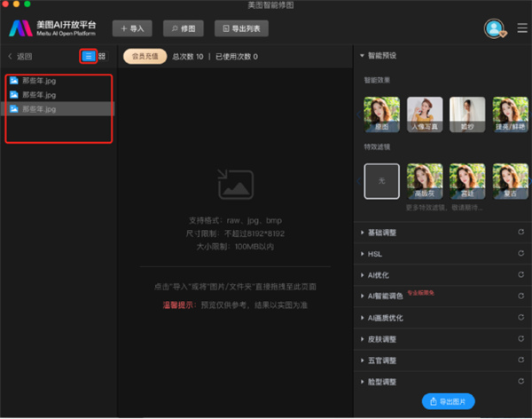Expand the AI画质优化 panel
This screenshot has width=532, height=419.
(387, 318)
